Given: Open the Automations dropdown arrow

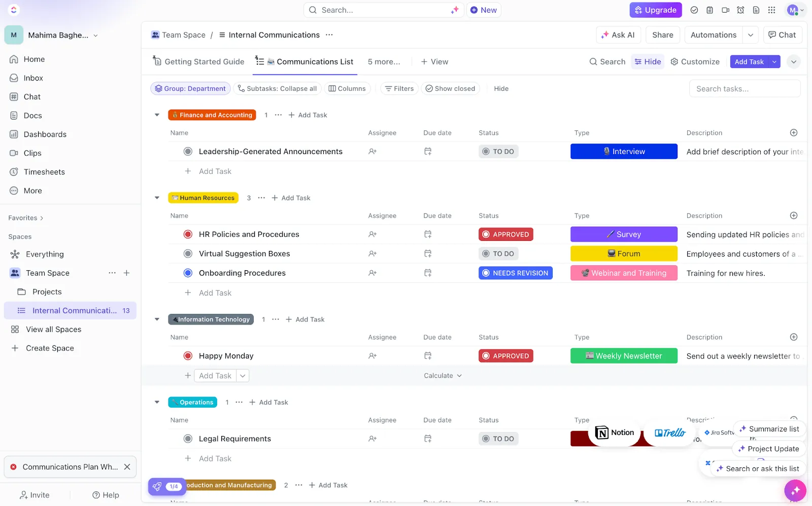Looking at the screenshot, I should (x=750, y=35).
